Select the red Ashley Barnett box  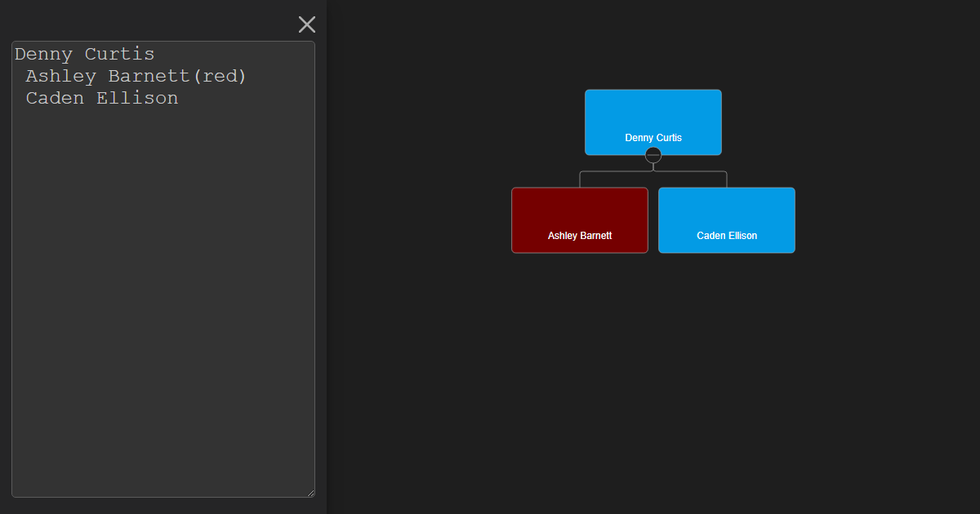(580, 212)
